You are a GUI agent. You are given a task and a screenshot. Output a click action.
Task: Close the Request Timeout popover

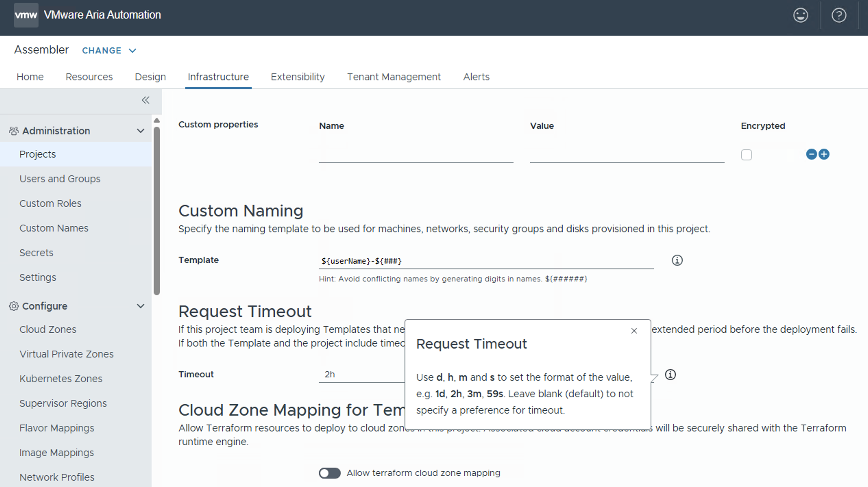(634, 331)
